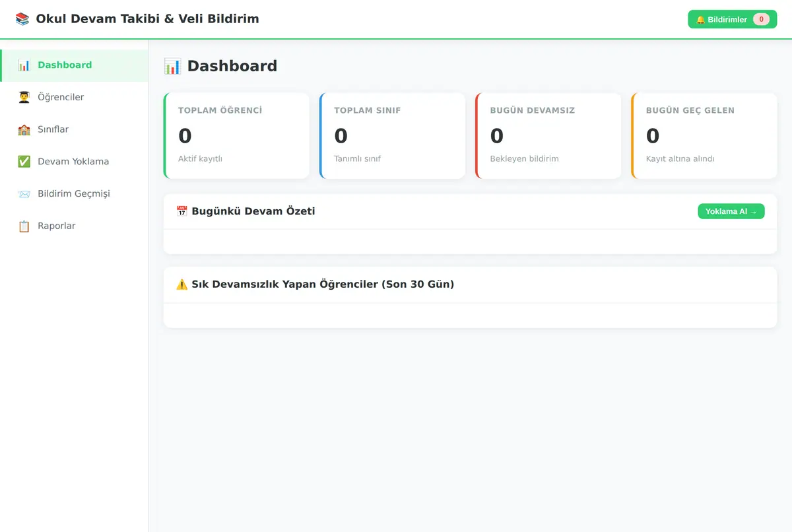Screen dimensions: 792x532
Task: Open the Bildirimler notifications button
Action: click(733, 20)
